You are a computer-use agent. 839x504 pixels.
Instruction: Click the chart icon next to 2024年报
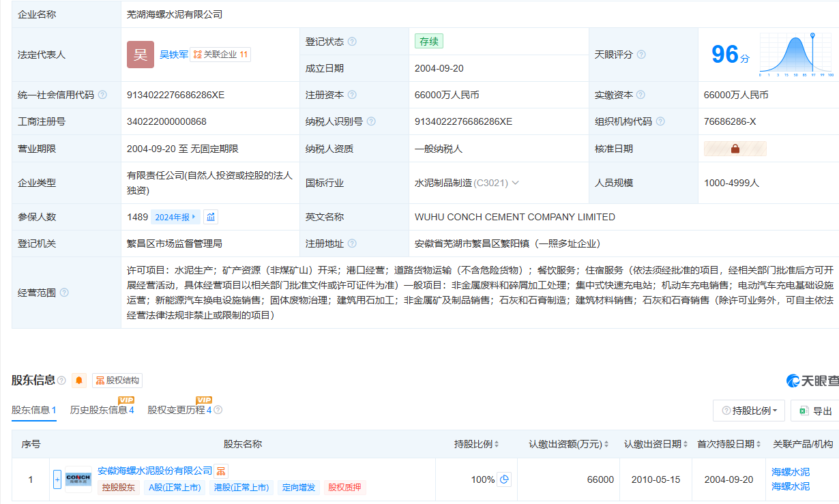[211, 217]
